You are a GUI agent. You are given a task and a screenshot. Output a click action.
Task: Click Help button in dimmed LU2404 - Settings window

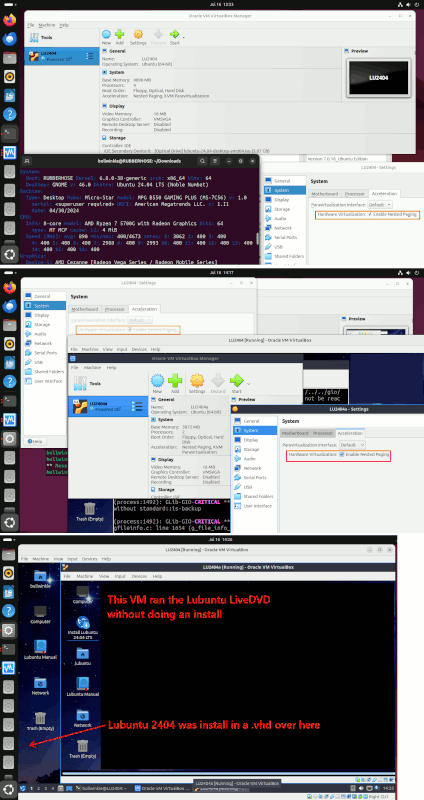(36, 441)
